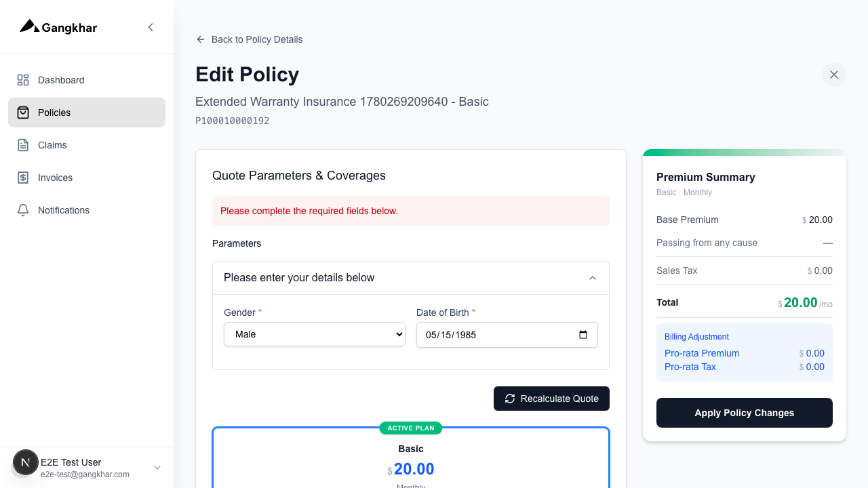Screen dimensions: 868x488
Task: Click the Policies shopping bag icon
Action: 23,113
